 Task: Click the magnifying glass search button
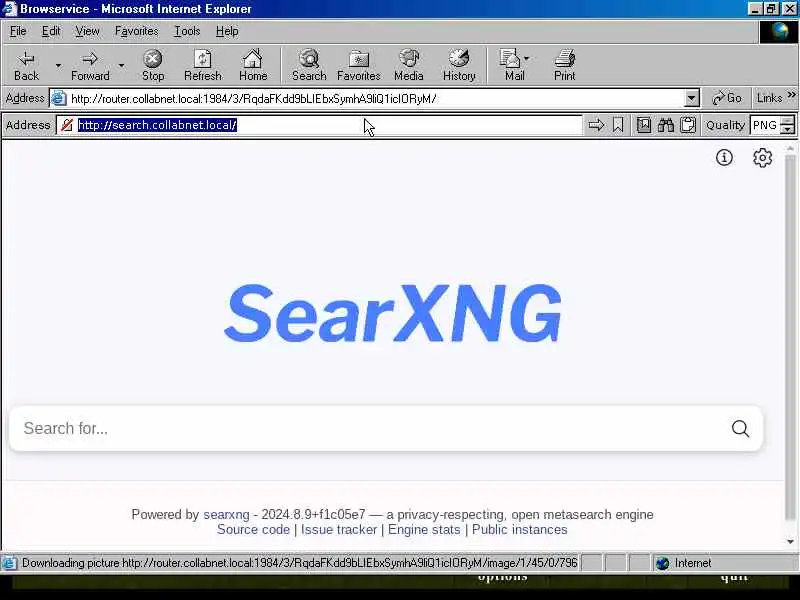click(740, 429)
